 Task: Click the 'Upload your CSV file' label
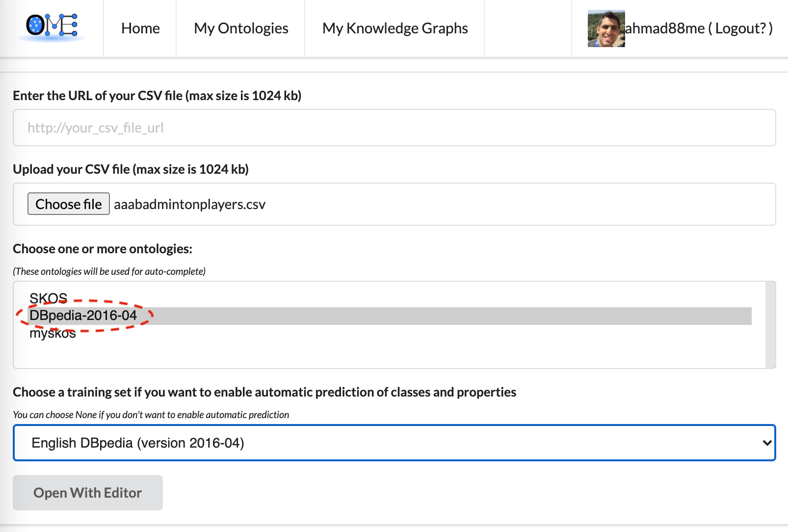131,169
